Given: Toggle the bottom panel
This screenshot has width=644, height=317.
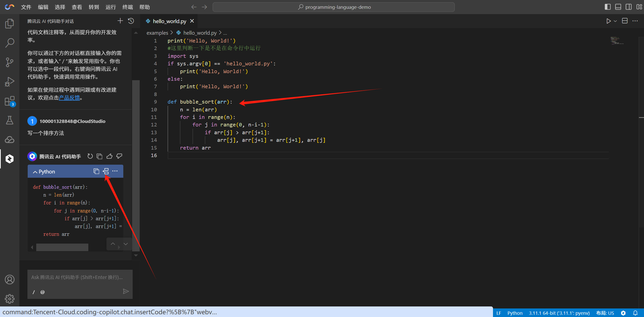Looking at the screenshot, I should [x=618, y=7].
